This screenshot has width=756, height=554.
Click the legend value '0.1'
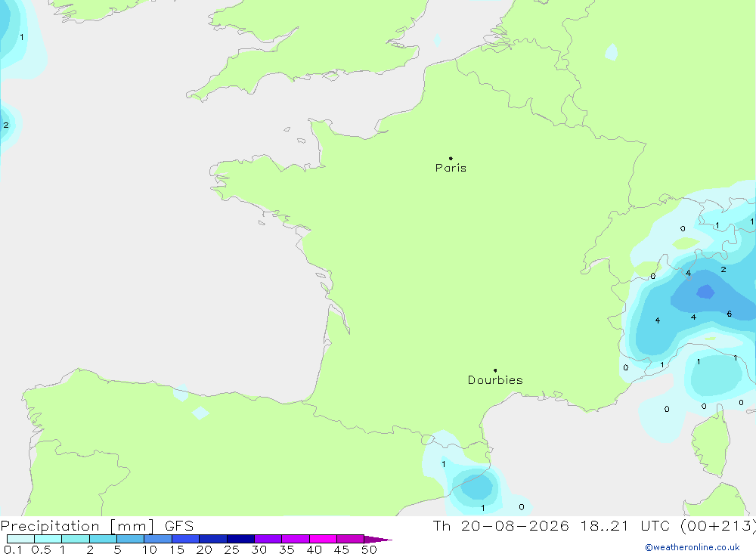pyautogui.click(x=13, y=549)
